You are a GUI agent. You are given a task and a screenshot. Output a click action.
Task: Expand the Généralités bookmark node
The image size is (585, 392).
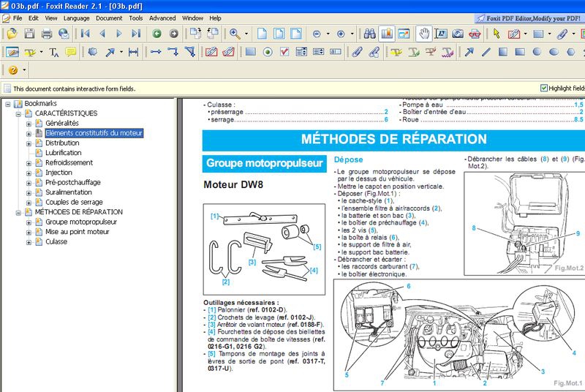pos(29,124)
